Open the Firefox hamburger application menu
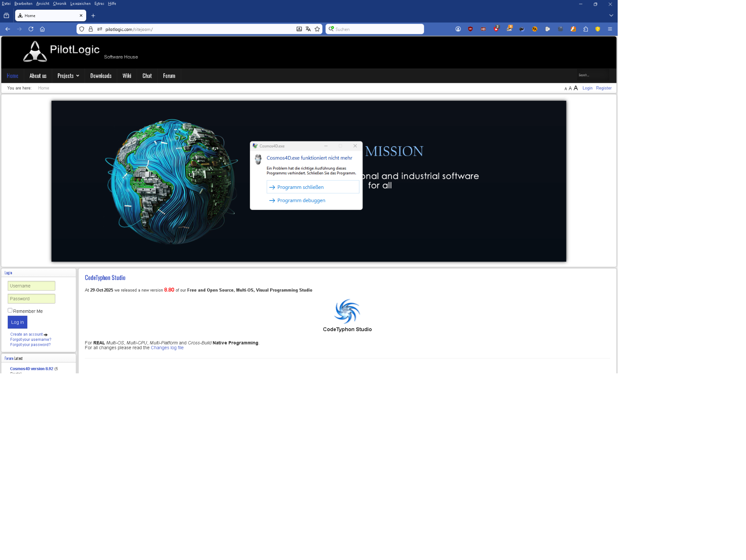Screen dimensions: 746x560 [x=610, y=29]
